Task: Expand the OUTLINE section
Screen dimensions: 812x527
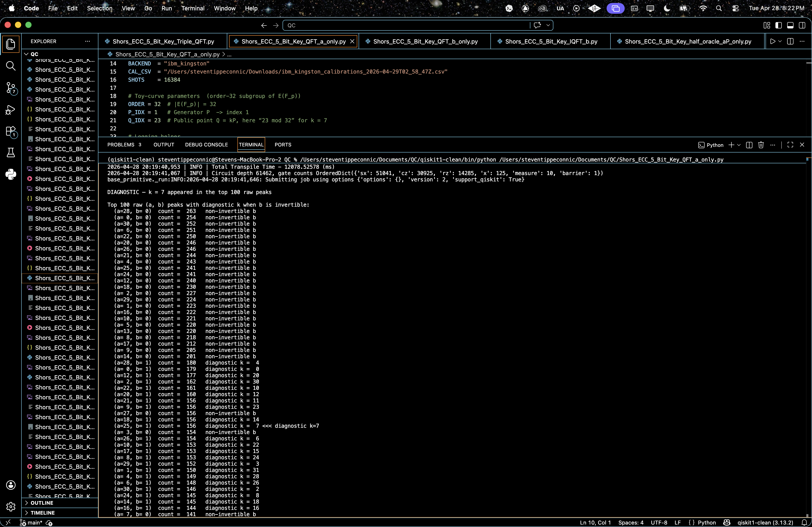Action: (x=42, y=503)
